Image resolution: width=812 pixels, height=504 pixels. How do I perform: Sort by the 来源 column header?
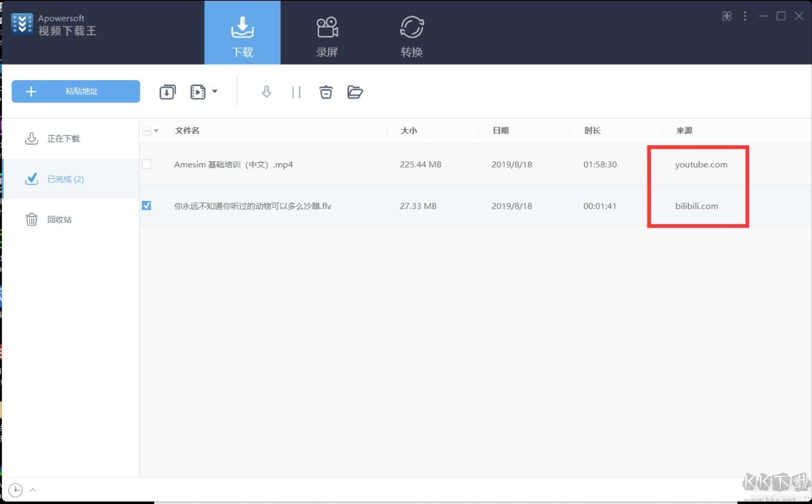pyautogui.click(x=685, y=130)
